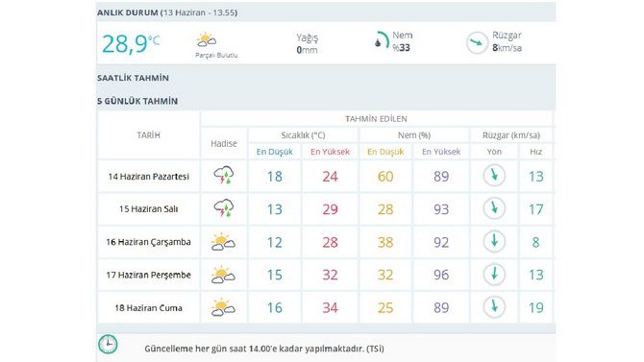
Task: Click maximum humidity 92 for 16 Haziran
Action: tap(441, 242)
